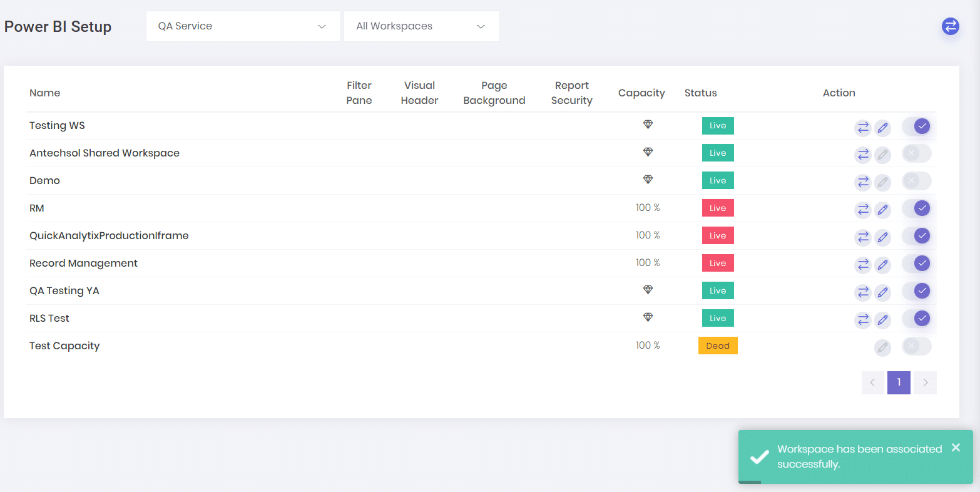Click the Dead status badge for Test Capacity
This screenshot has height=492, width=980.
click(x=718, y=345)
